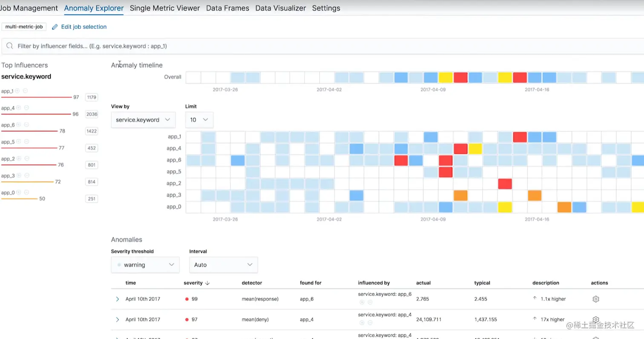The width and height of the screenshot is (644, 339).
Task: Remove filter minus icon next to app_6 influencer
Action: click(x=26, y=125)
